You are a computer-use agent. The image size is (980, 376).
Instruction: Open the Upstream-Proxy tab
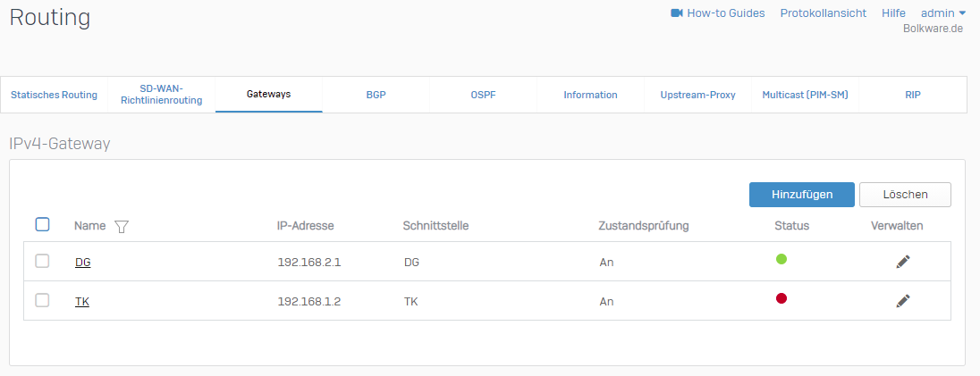click(697, 95)
